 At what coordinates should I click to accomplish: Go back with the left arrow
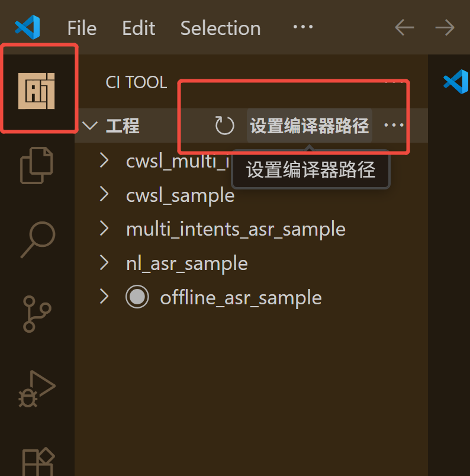(405, 28)
